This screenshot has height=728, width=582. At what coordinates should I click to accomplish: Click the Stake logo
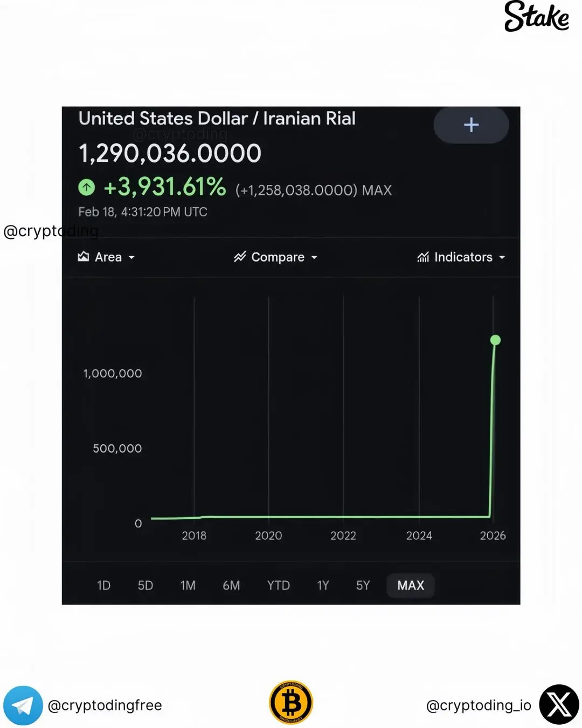[536, 17]
